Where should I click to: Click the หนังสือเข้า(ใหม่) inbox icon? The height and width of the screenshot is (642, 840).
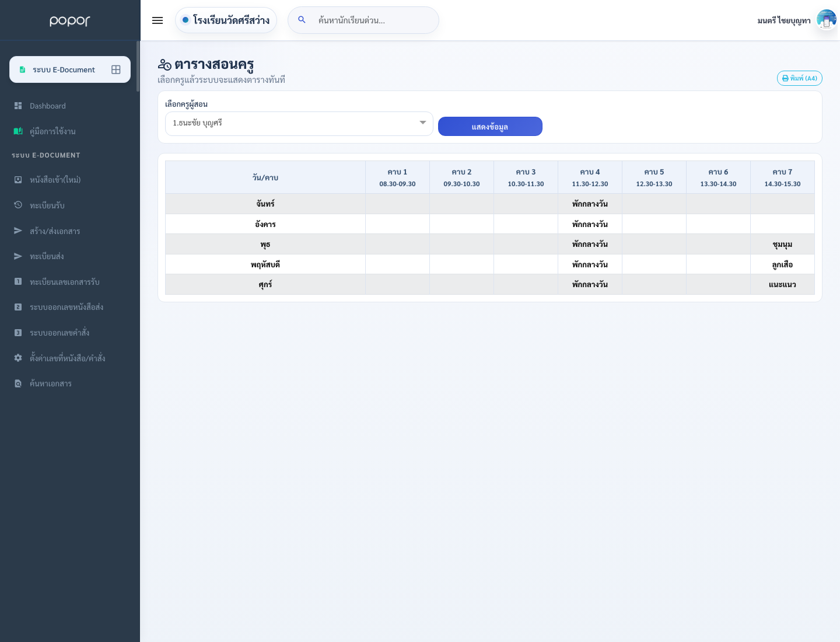pos(18,180)
